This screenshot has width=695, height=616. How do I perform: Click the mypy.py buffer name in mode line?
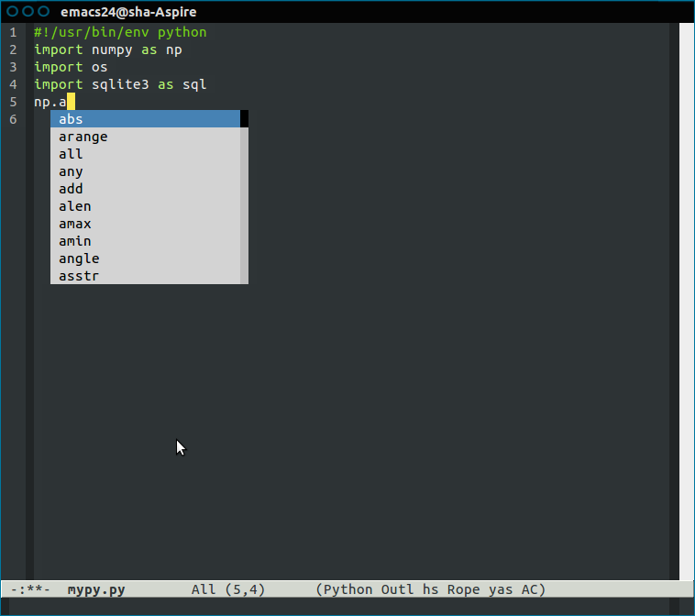pos(96,589)
